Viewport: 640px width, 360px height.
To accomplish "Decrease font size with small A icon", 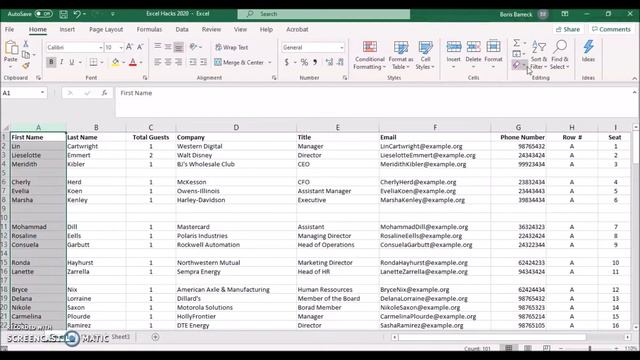I will [x=140, y=47].
